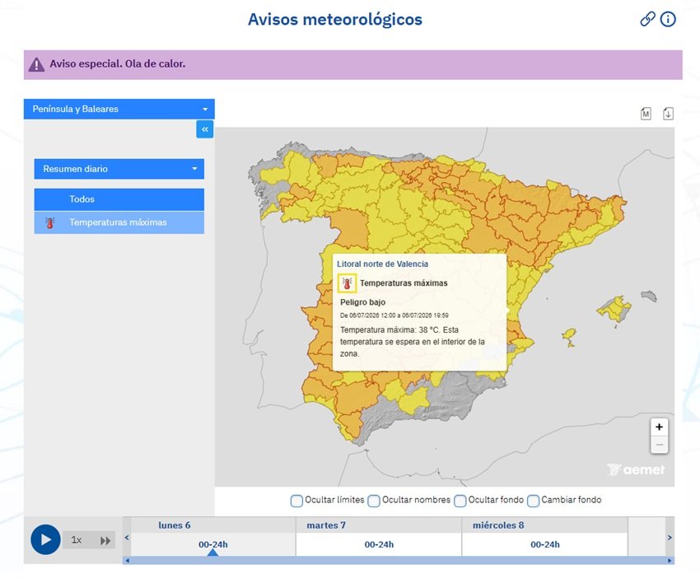Open the Aviso especial. Ola de calor banner

[x=352, y=65]
